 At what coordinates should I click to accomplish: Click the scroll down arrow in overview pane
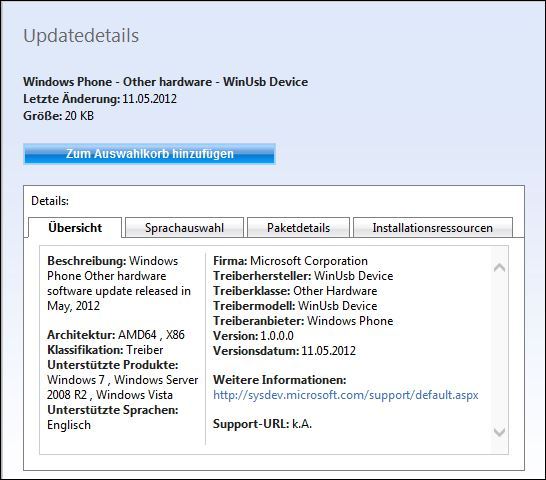(x=499, y=432)
